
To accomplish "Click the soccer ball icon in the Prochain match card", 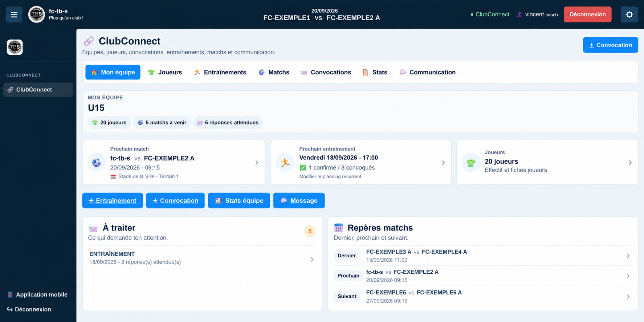I will pyautogui.click(x=97, y=162).
